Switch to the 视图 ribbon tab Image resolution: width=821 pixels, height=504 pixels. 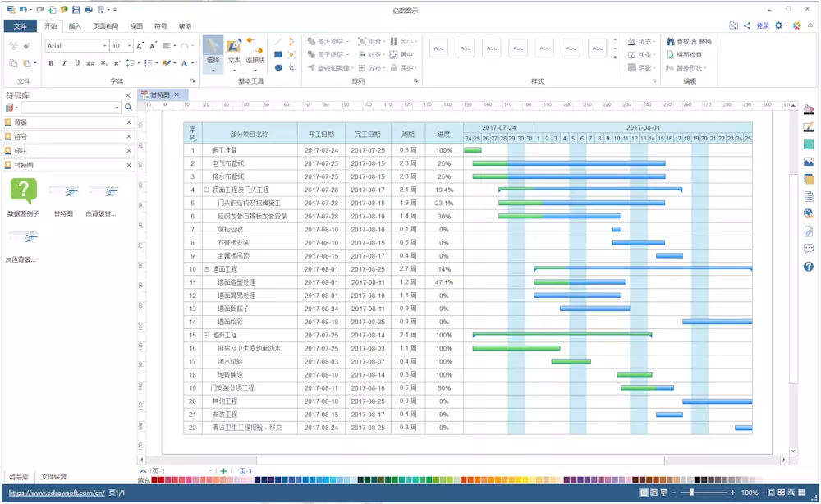click(x=136, y=26)
